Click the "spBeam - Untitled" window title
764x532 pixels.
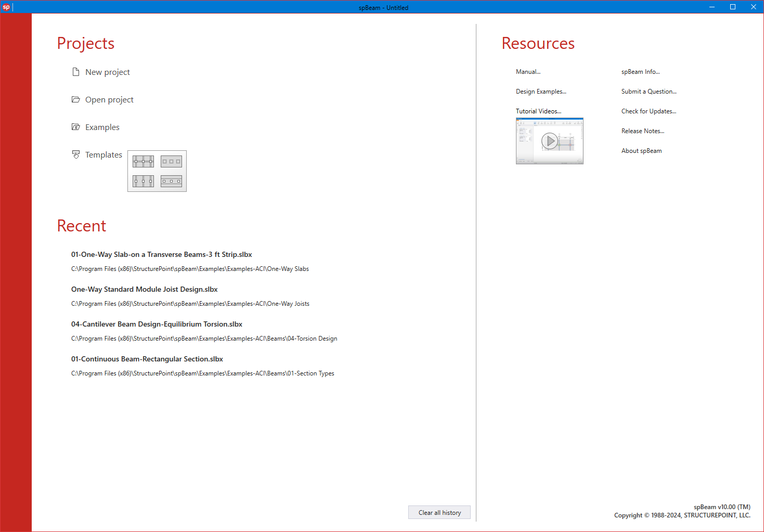(383, 8)
